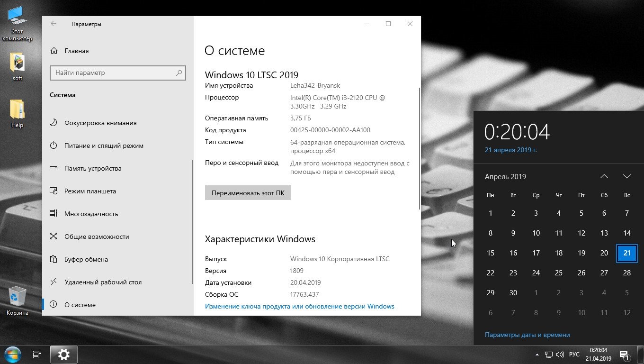Click the 3,75 ГБ memory value
Screen dimensions: 644x364
tap(300, 118)
